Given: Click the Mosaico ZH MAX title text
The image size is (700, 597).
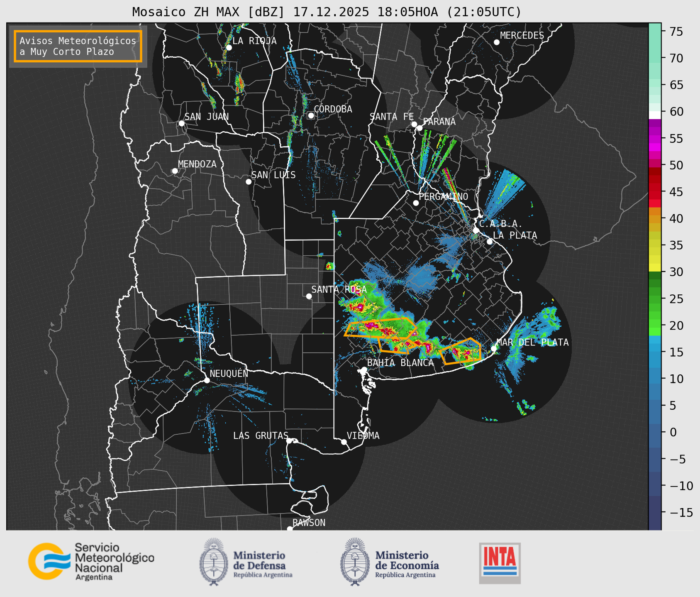Looking at the screenshot, I should [327, 12].
